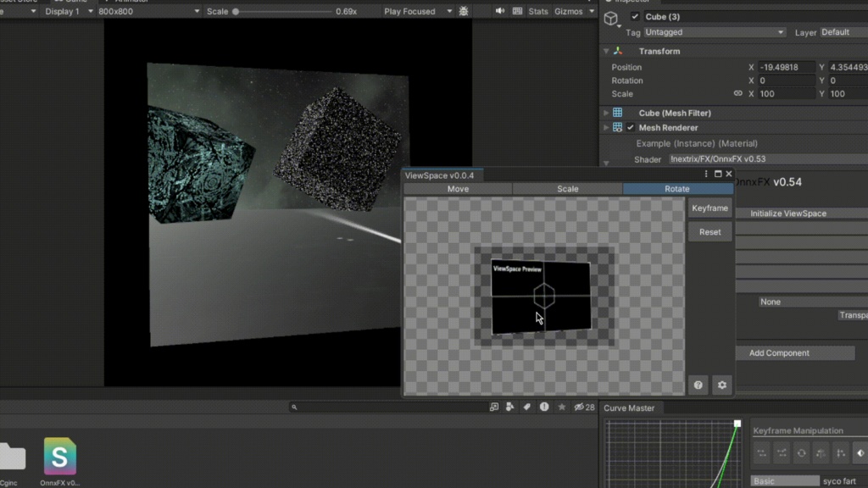868x488 pixels.
Task: Click the search magnifier in the Project panel
Action: pyautogui.click(x=292, y=407)
